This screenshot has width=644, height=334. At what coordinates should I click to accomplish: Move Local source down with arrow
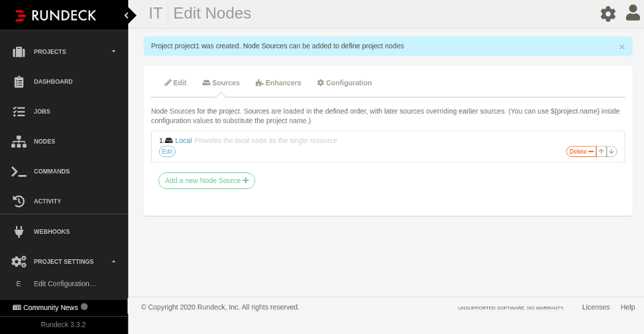tap(611, 152)
